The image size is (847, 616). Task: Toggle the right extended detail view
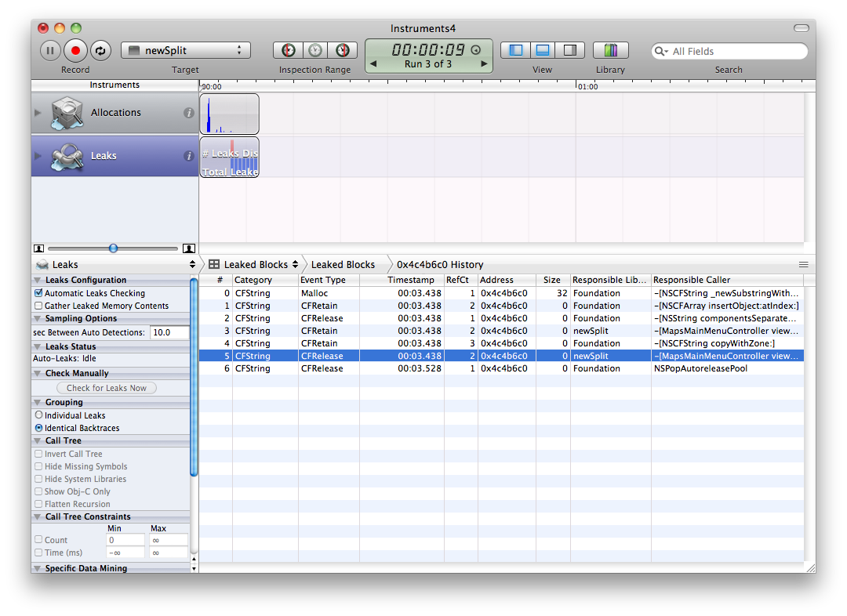tap(570, 50)
